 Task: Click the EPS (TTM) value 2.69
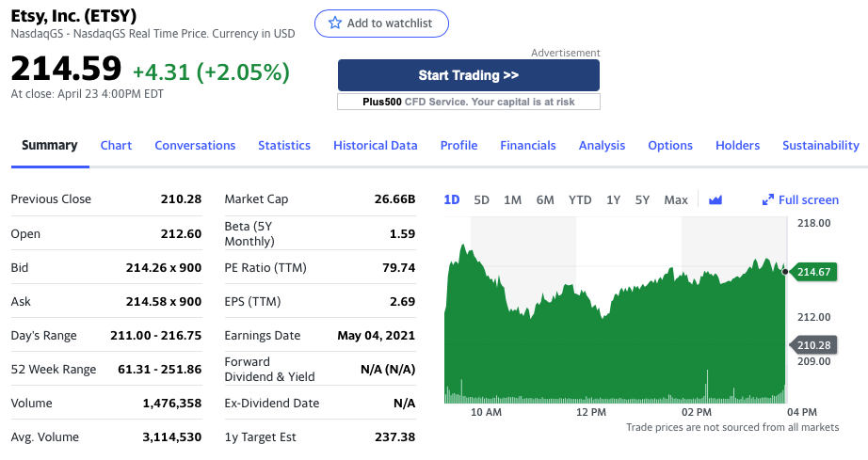click(402, 301)
